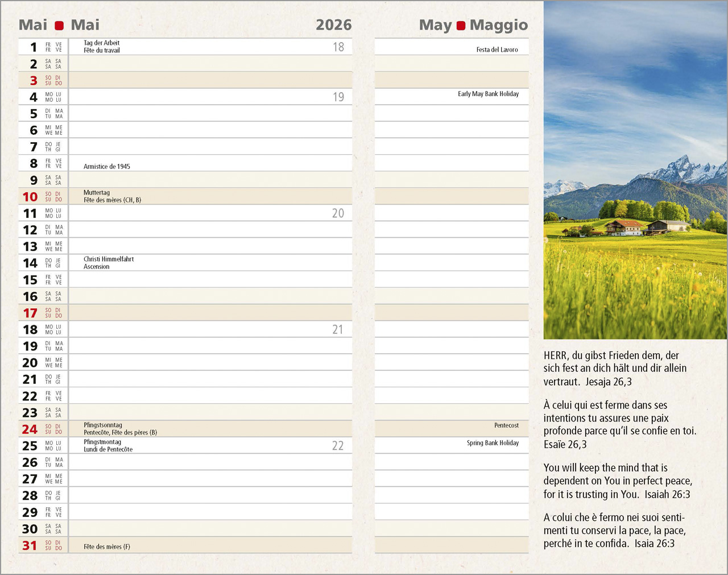Open the Muttertag entry
728x575 pixels.
point(97,193)
